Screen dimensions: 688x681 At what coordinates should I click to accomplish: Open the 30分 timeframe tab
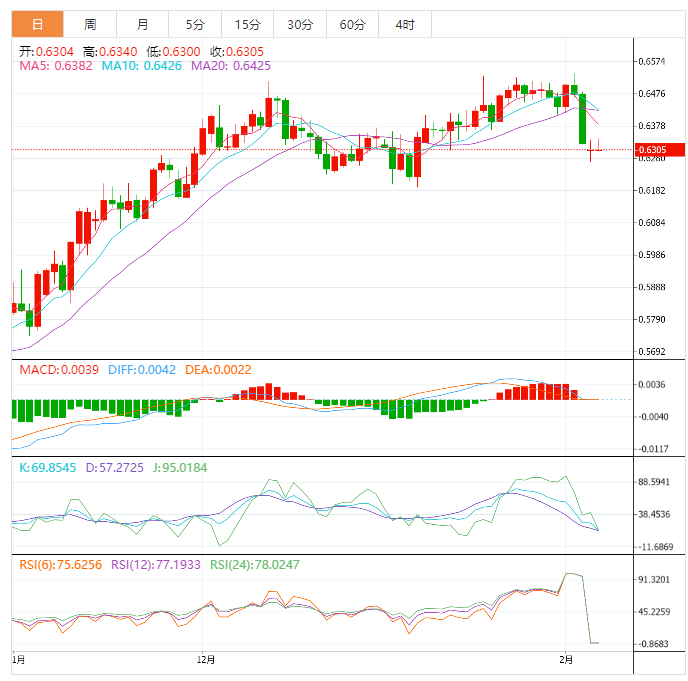pyautogui.click(x=300, y=25)
